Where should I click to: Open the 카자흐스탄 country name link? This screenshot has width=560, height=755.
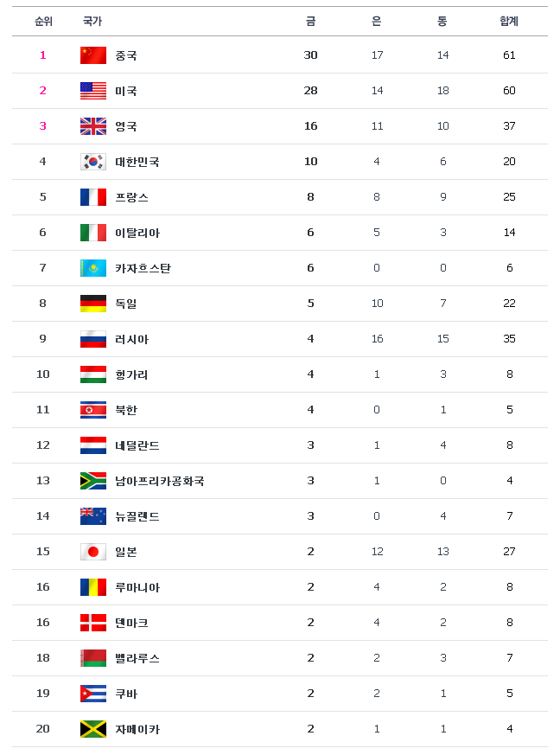tap(143, 268)
